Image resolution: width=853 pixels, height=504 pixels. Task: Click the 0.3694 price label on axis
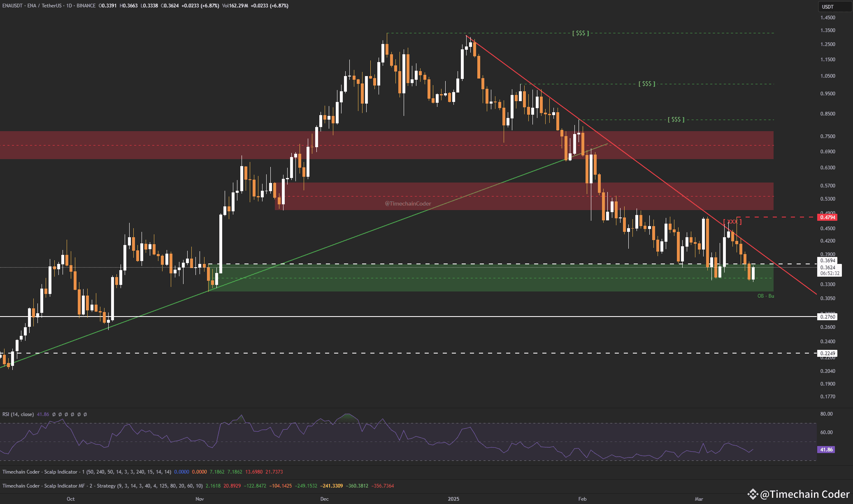[828, 261]
